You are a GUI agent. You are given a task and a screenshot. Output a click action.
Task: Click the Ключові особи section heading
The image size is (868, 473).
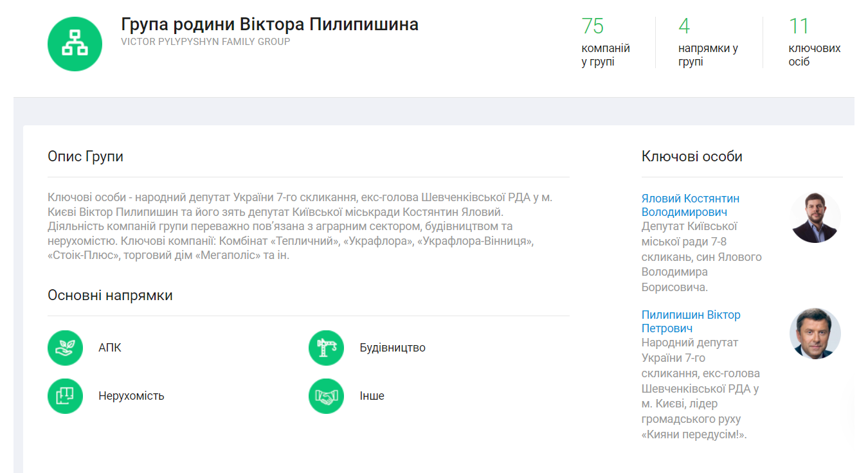[x=692, y=156]
